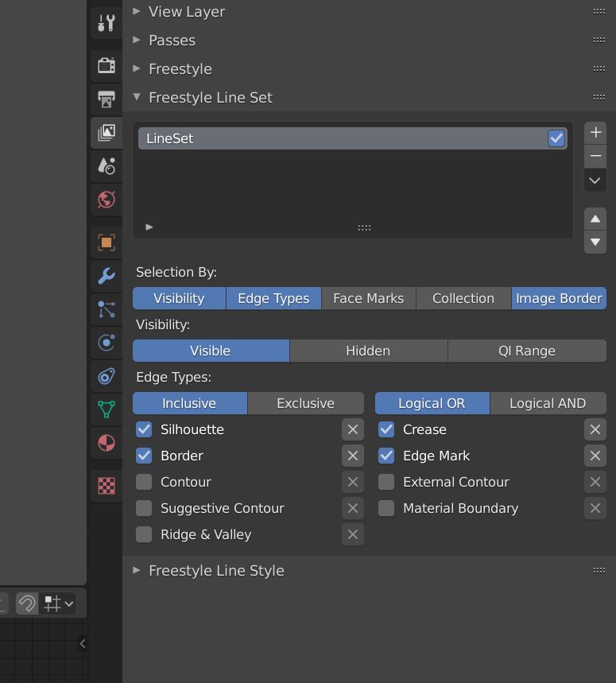Image resolution: width=616 pixels, height=683 pixels.
Task: Open the Object properties tab
Action: click(x=107, y=243)
